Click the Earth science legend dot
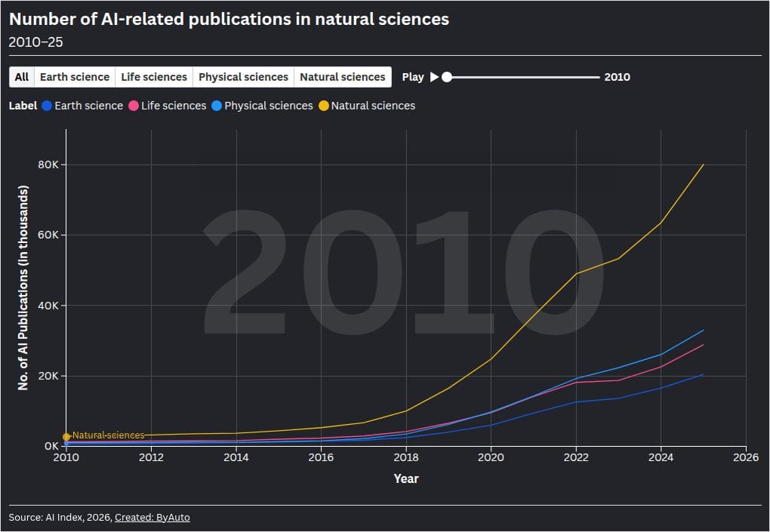 coord(47,106)
